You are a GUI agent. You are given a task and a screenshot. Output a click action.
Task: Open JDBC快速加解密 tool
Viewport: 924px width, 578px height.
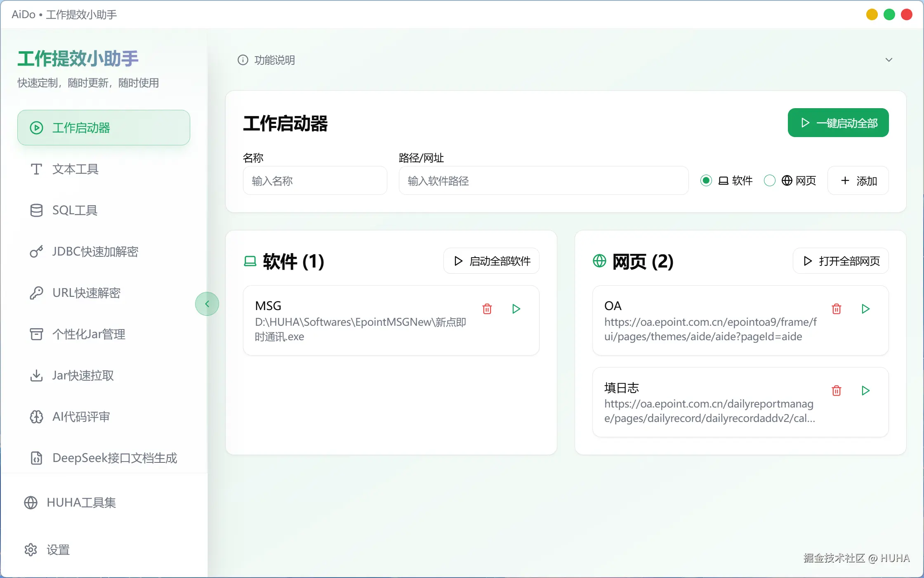[95, 251]
